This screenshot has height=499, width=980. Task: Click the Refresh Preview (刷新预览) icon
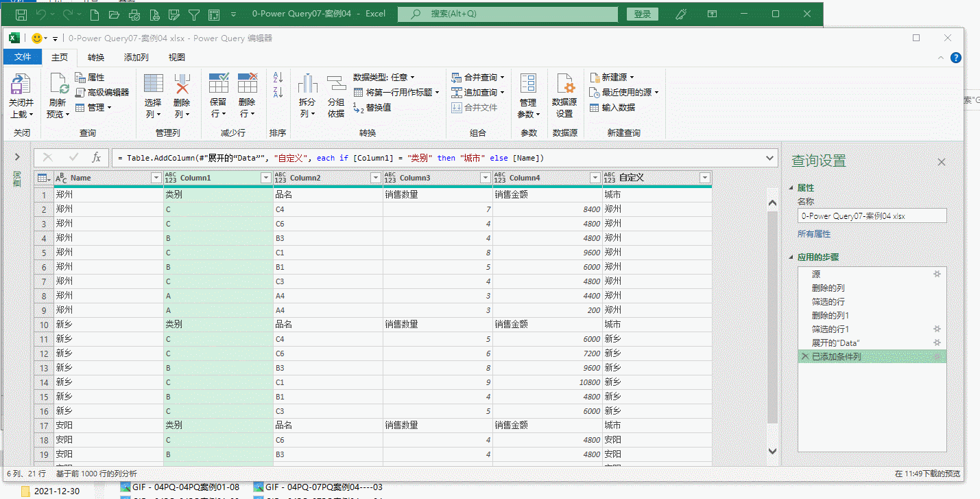point(59,84)
